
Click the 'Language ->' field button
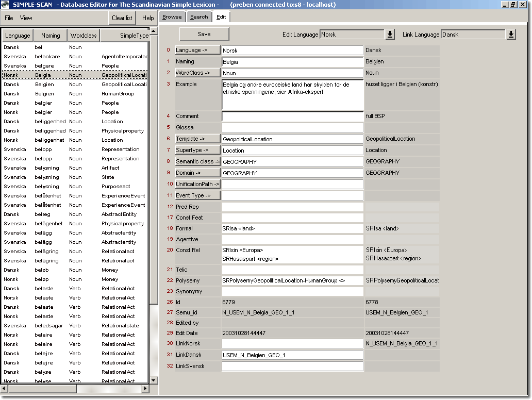click(197, 50)
